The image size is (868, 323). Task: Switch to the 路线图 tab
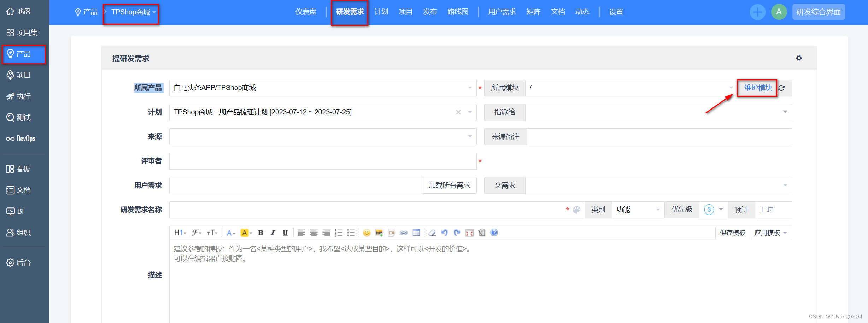(458, 12)
